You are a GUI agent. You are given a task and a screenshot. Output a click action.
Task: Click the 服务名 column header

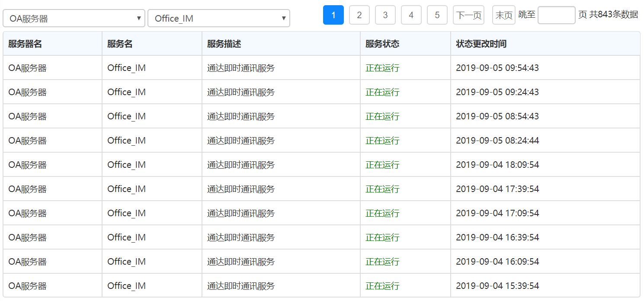[120, 44]
